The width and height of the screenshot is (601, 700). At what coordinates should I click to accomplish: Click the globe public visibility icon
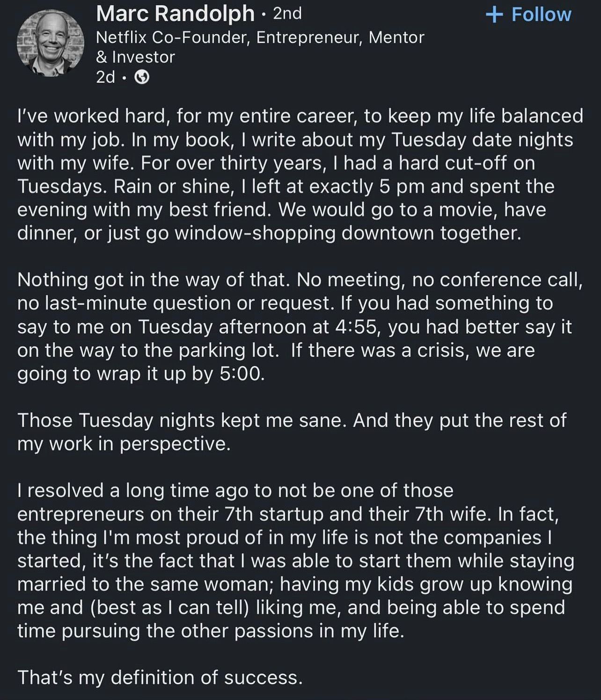point(142,77)
